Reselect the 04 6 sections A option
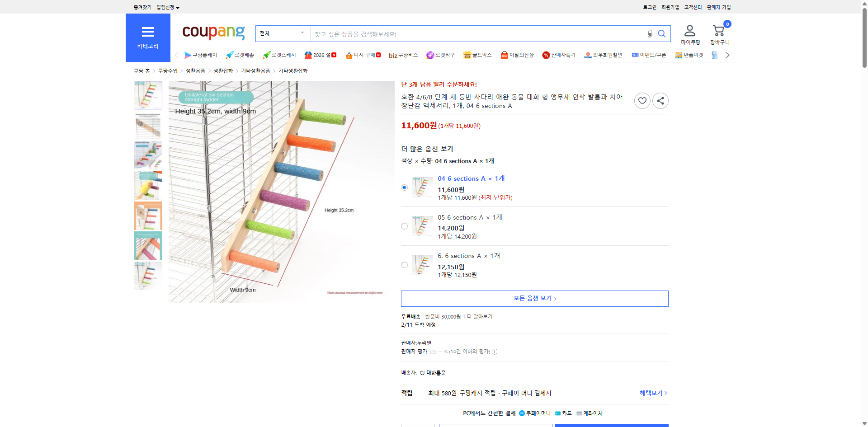Viewport: 868px width, 427px height. [404, 187]
